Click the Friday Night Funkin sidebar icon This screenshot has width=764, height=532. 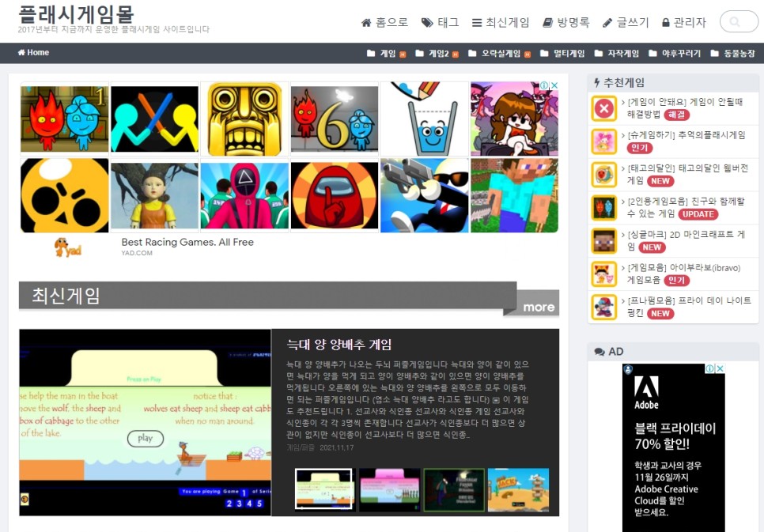tap(604, 307)
